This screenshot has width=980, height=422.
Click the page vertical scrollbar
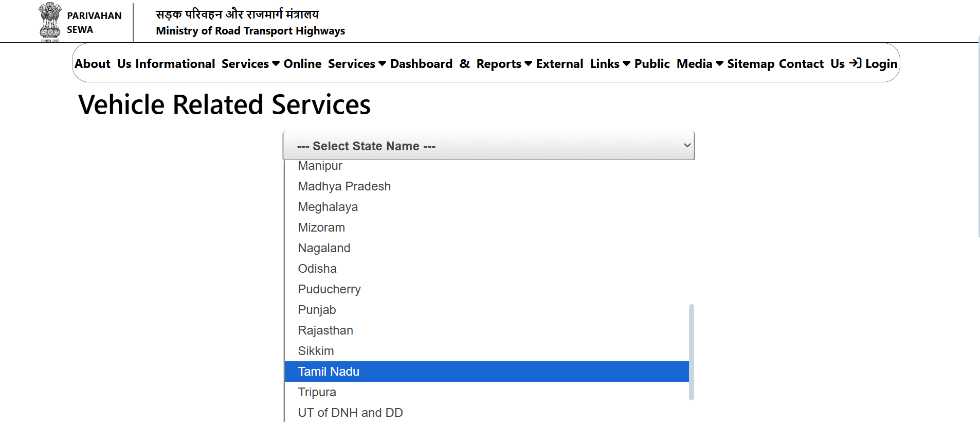(979, 136)
